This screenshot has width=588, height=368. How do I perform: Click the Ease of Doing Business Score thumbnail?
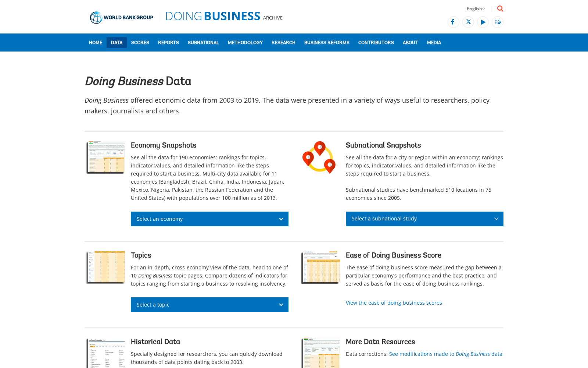pos(320,268)
